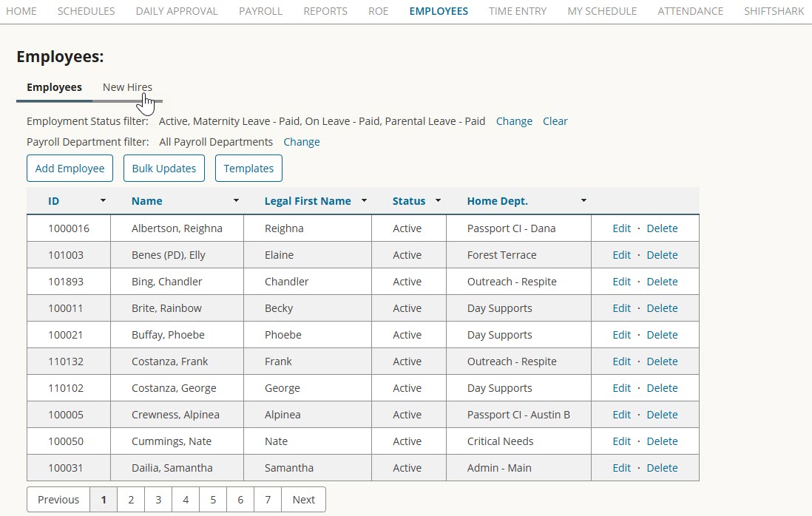Open the PAYROLL menu
Viewport: 812px width, 516px height.
point(260,11)
